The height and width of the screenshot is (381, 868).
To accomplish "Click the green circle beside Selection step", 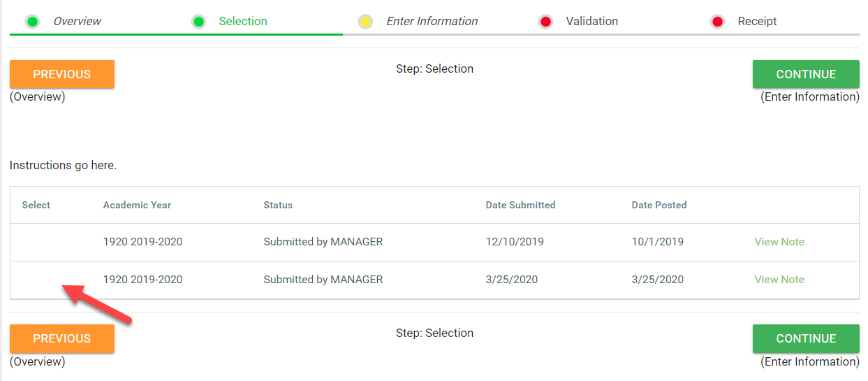I will (199, 22).
